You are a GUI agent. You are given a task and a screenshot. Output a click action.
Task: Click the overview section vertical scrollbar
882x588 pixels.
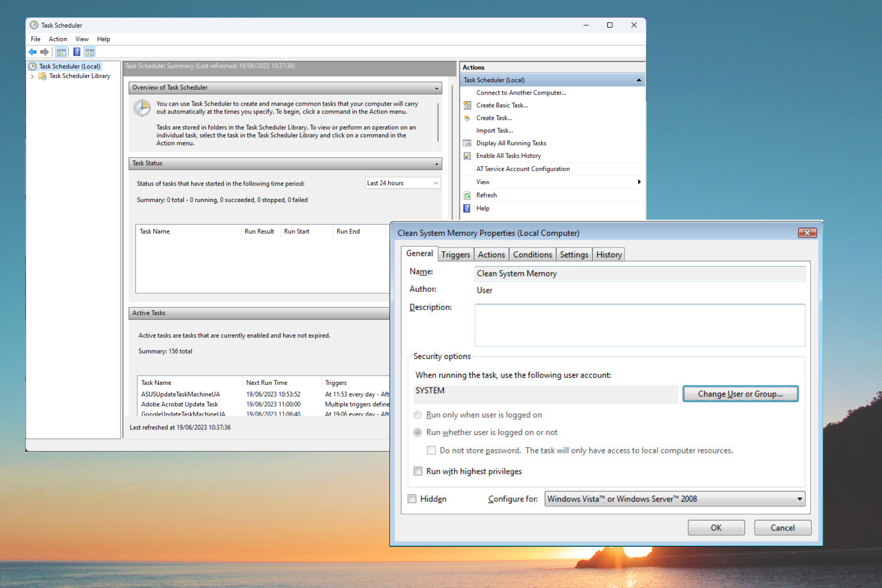[438, 122]
